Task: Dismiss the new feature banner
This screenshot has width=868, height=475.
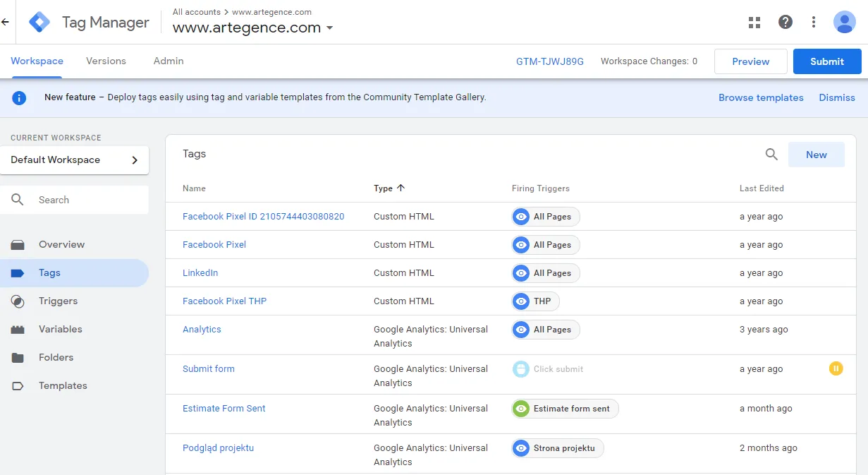Action: 837,98
